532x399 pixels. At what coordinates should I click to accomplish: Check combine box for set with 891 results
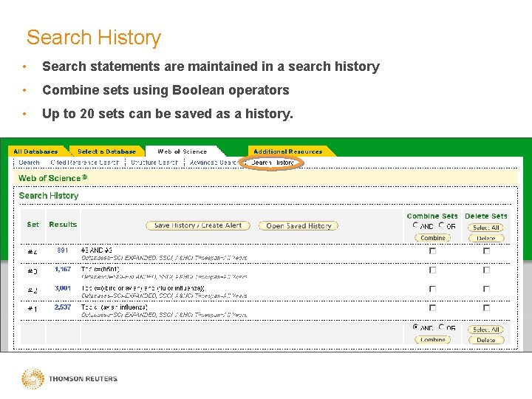point(432,250)
